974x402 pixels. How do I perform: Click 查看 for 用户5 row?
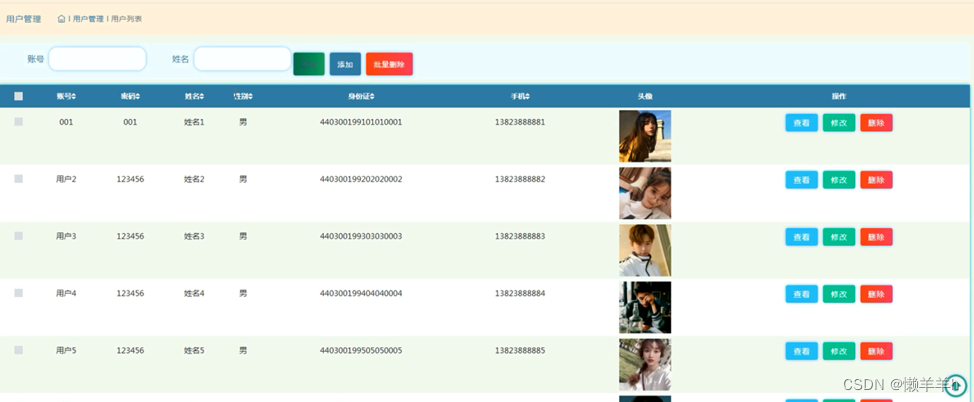[x=801, y=351]
